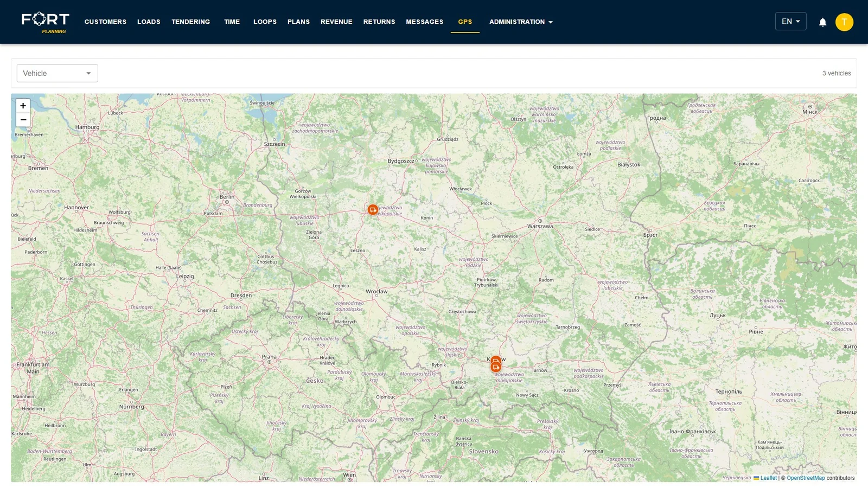Click the Nürnberg label on the map

click(x=132, y=407)
